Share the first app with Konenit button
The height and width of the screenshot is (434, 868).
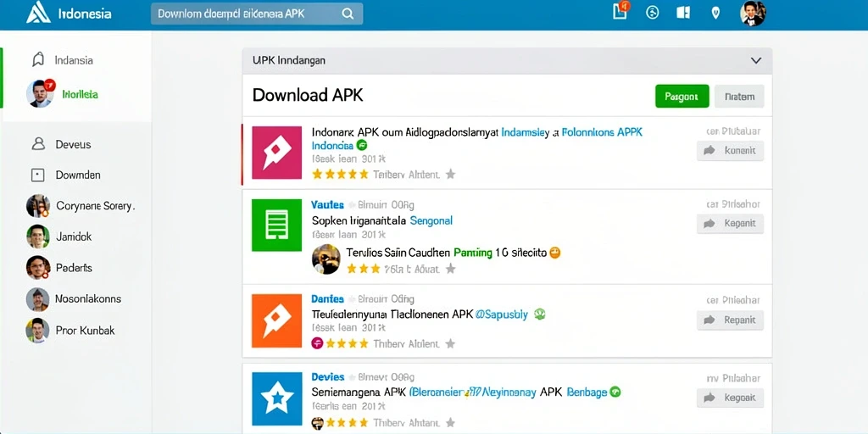click(x=730, y=151)
